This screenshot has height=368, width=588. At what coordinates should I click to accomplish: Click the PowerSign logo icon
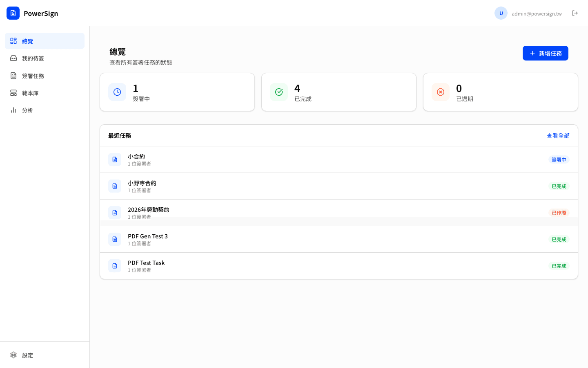click(13, 13)
